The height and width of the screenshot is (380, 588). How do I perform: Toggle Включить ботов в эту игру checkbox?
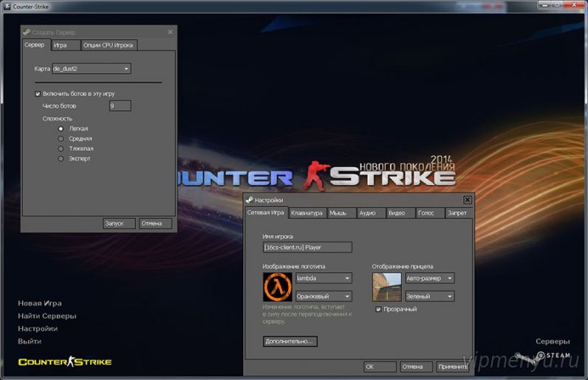point(38,94)
